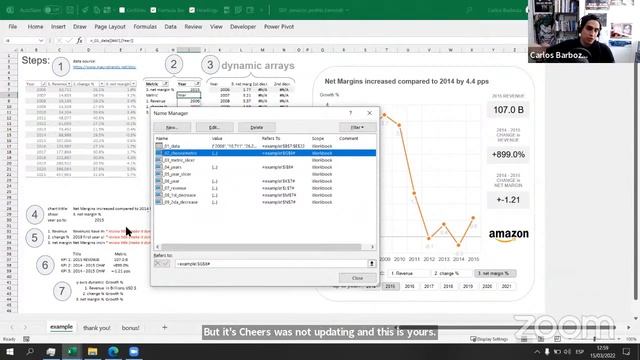Click the Name Manager help question mark
This screenshot has width=640, height=360.
(x=350, y=113)
